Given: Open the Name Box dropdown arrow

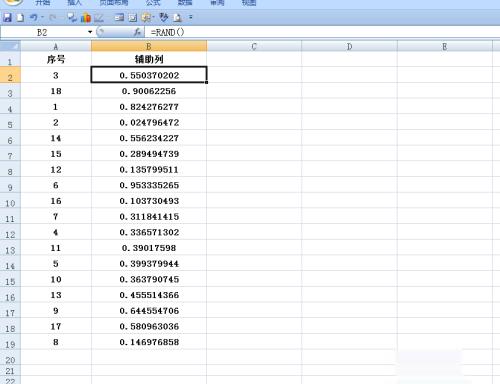Looking at the screenshot, I should click(x=90, y=32).
